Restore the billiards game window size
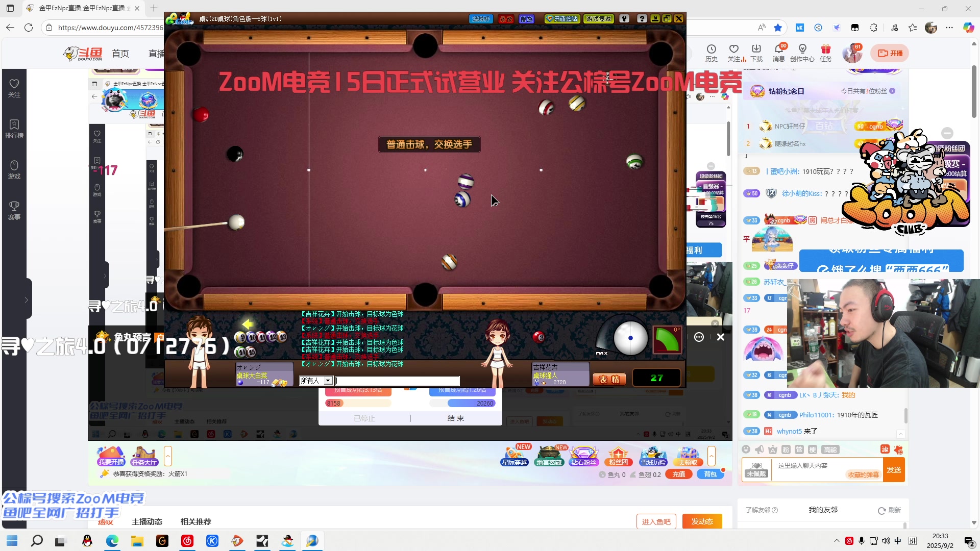Viewport: 980px width, 551px height. tap(667, 19)
